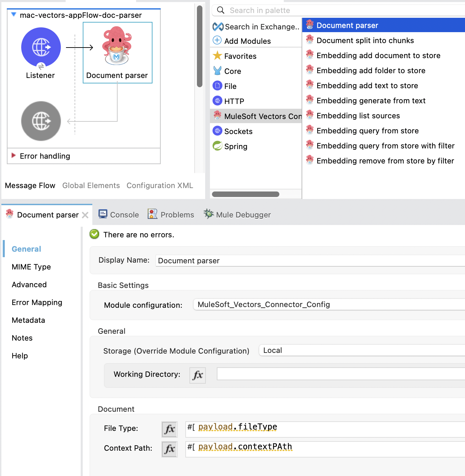Open the Mule Debugger tab
This screenshot has height=476, width=465.
[237, 215]
